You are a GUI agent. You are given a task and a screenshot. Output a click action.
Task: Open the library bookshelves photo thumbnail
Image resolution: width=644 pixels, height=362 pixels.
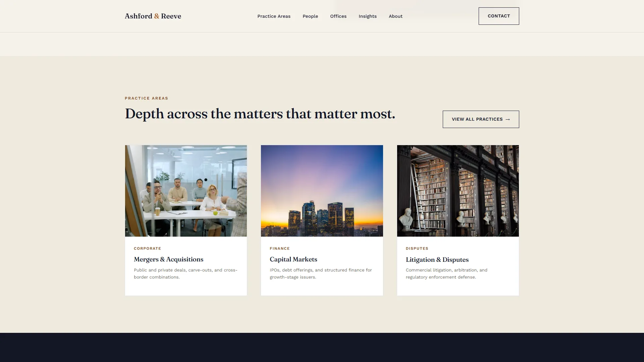[x=458, y=191]
